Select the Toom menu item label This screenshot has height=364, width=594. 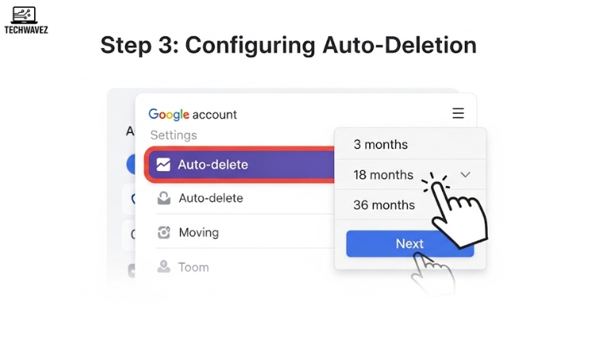point(193,267)
